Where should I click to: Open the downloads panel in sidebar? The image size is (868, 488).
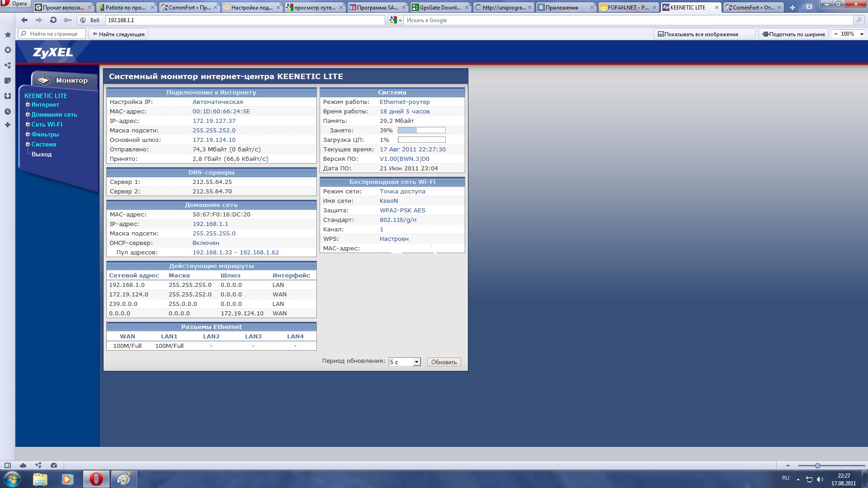8,96
